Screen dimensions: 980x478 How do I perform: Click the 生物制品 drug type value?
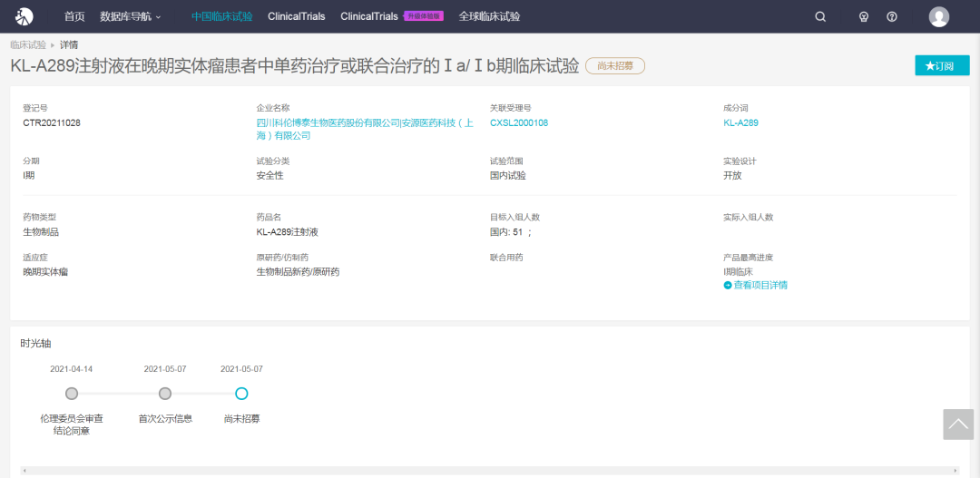click(41, 232)
